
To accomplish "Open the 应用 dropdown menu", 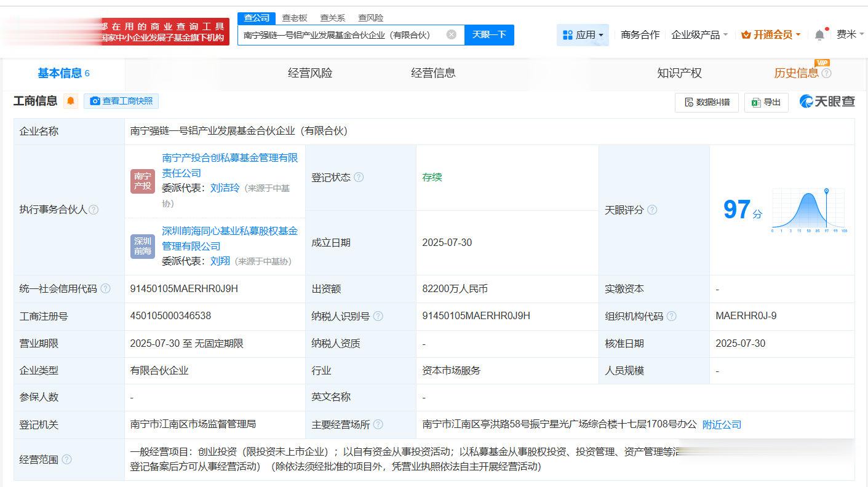I will point(583,35).
